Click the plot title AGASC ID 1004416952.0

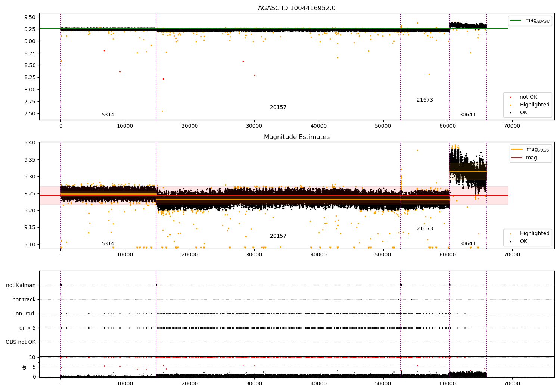[296, 8]
